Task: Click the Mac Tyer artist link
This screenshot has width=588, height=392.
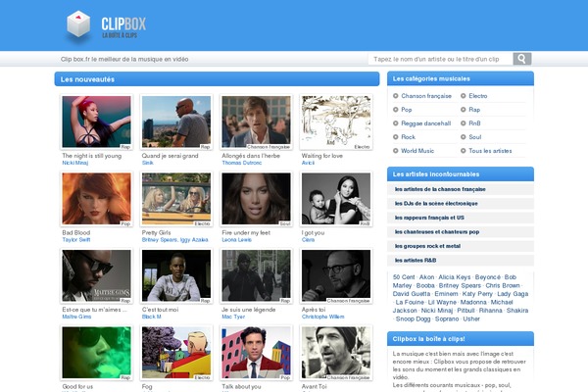Action: click(233, 317)
